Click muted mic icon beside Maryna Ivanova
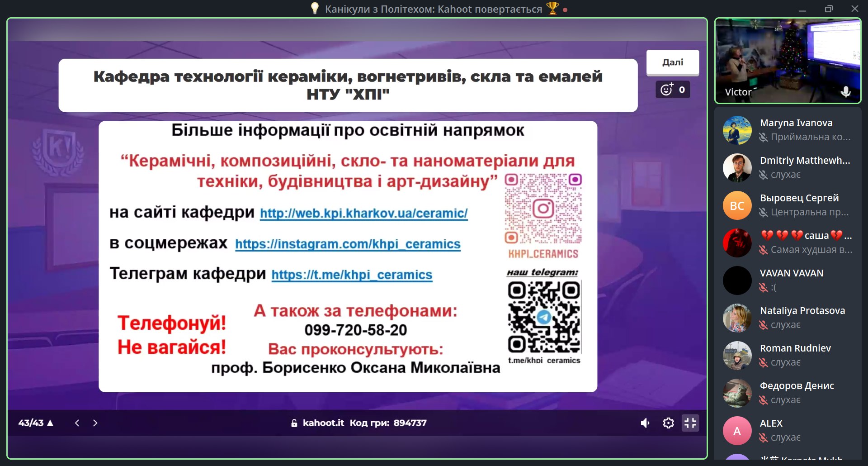 coord(763,137)
